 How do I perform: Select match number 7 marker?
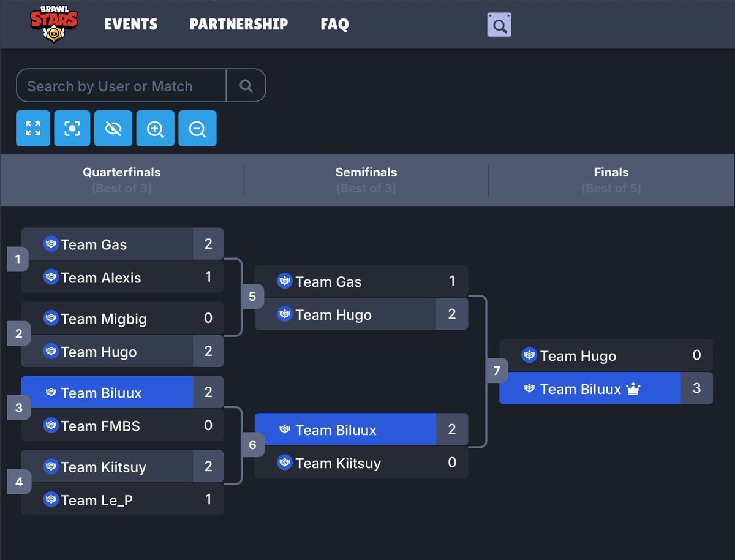[497, 371]
